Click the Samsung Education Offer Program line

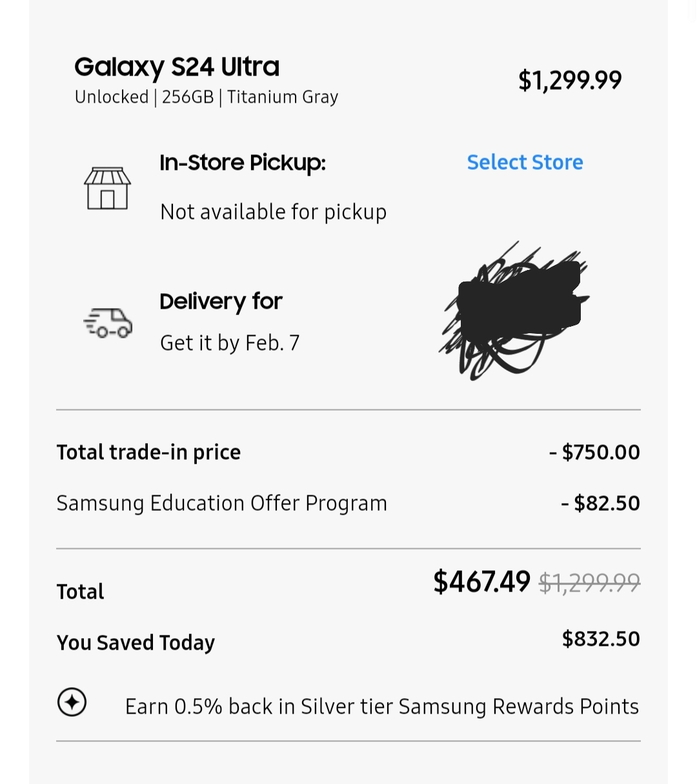click(x=221, y=503)
